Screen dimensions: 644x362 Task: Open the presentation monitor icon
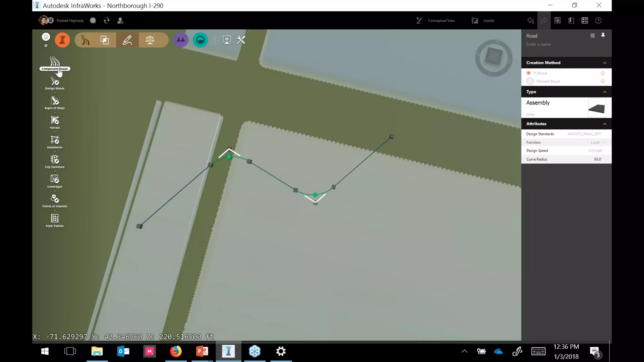pos(227,40)
